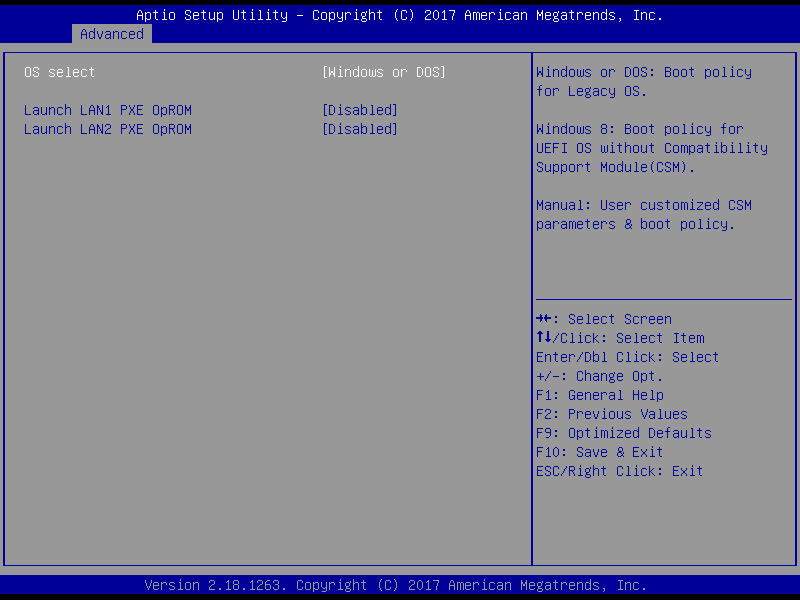Click the left-right arrows Select Screen icon

[543, 319]
